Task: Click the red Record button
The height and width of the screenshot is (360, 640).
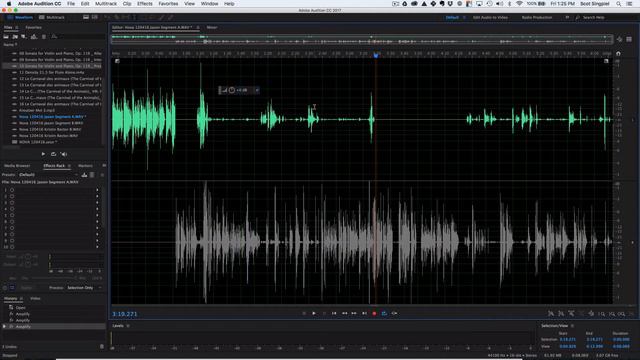Action: click(x=374, y=313)
